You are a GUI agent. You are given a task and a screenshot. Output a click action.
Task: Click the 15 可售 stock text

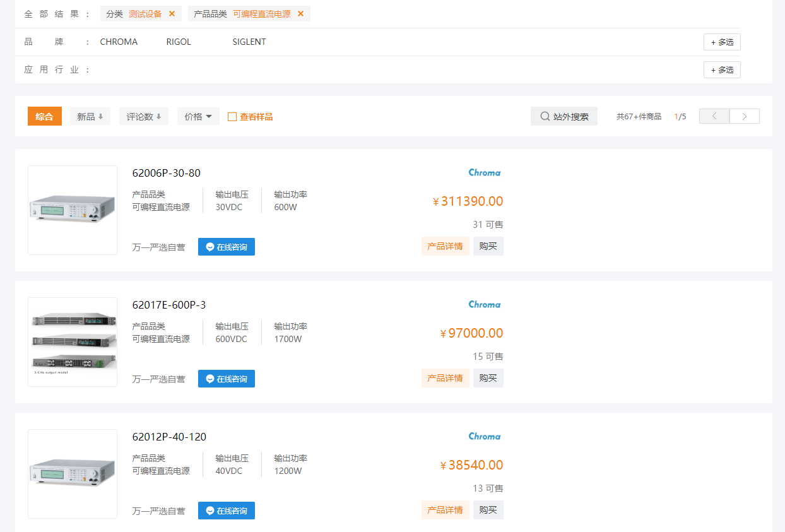[x=488, y=357]
